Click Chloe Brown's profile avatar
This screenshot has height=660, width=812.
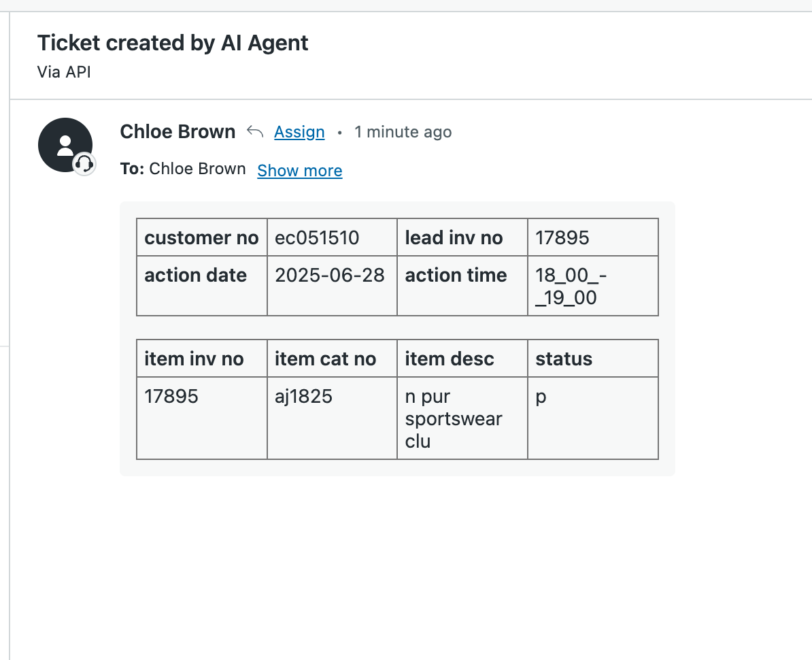[65, 145]
